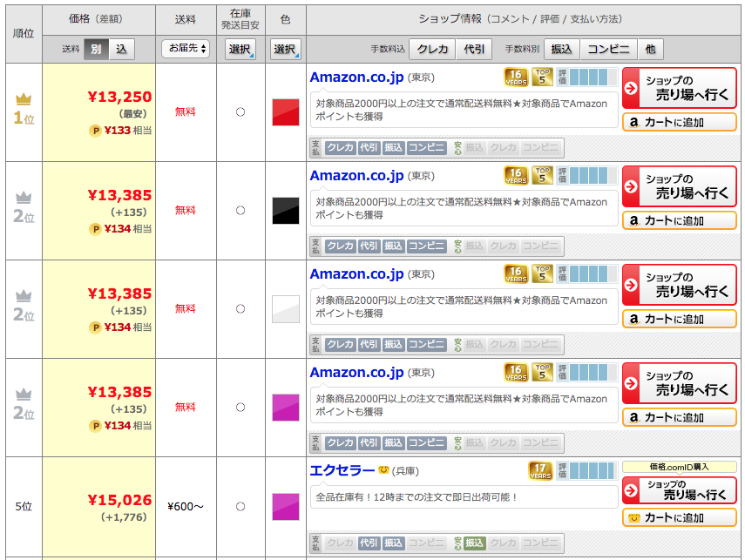Click the green 振込 安心 badge in エクセラー row
745x560 pixels.
(x=474, y=543)
